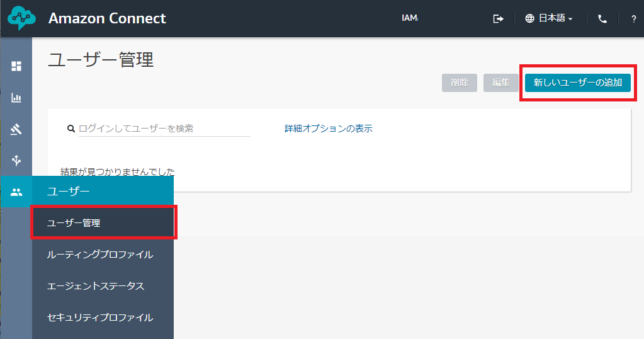Click the 削除 button
This screenshot has width=644, height=339.
(x=459, y=83)
